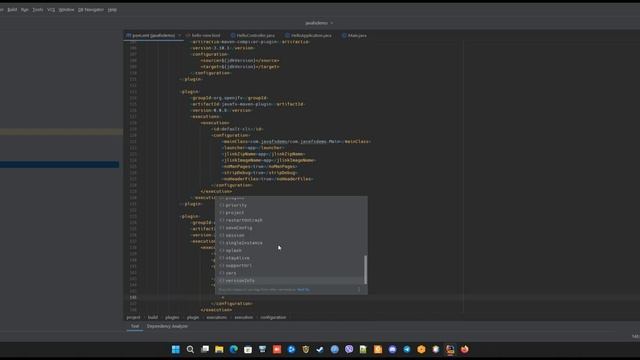Click the mainClass line in the editor
640x360 pixels.
pyautogui.click(x=297, y=142)
